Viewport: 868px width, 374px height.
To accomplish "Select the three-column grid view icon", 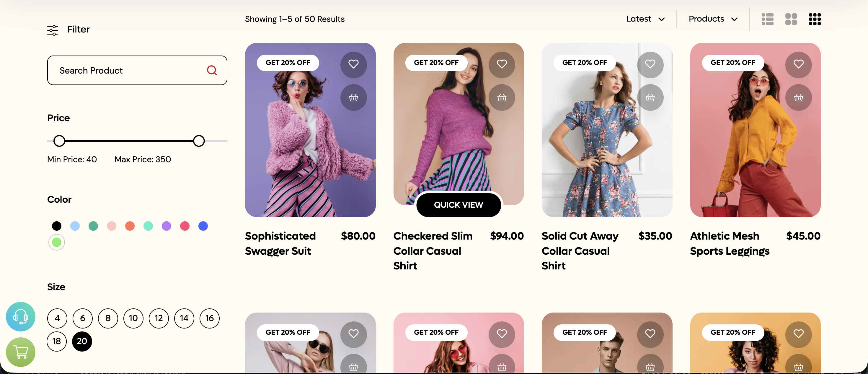I will pyautogui.click(x=815, y=19).
